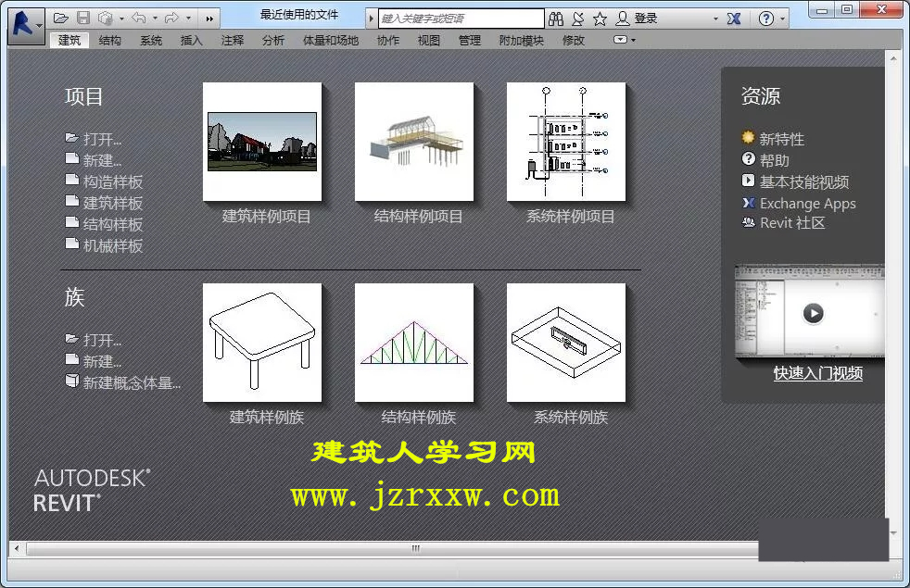Click the Help question mark icon in title bar
The image size is (910, 588).
pyautogui.click(x=766, y=19)
